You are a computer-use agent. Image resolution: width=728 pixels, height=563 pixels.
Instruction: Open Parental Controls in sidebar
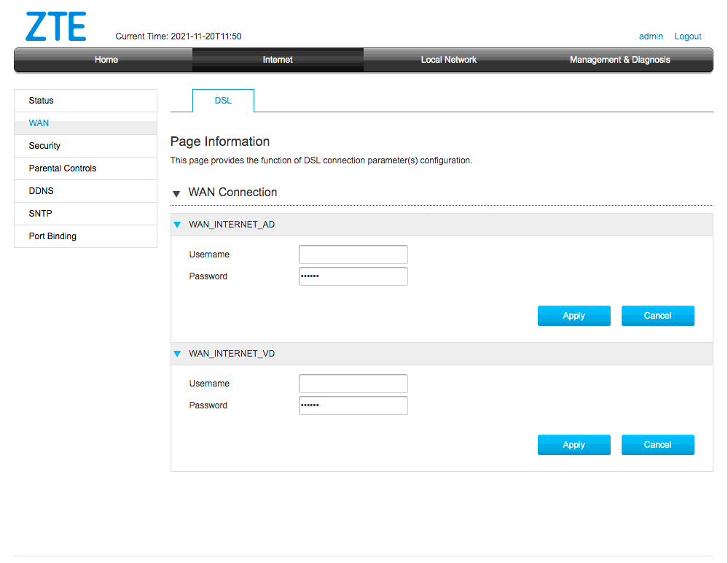click(63, 168)
